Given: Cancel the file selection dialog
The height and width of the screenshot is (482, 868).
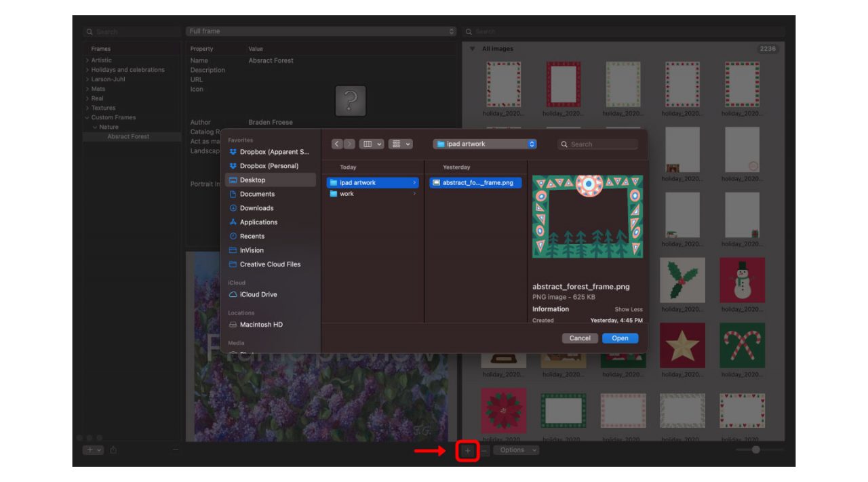Looking at the screenshot, I should pyautogui.click(x=580, y=338).
